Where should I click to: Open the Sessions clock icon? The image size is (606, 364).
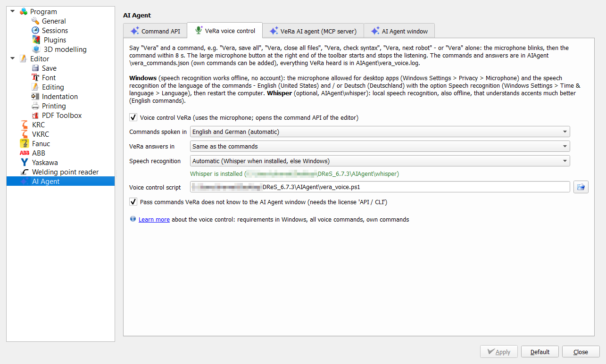pyautogui.click(x=35, y=31)
